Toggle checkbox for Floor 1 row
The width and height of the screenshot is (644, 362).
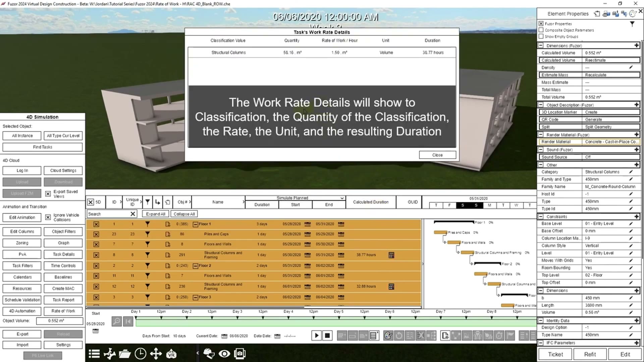point(96,224)
